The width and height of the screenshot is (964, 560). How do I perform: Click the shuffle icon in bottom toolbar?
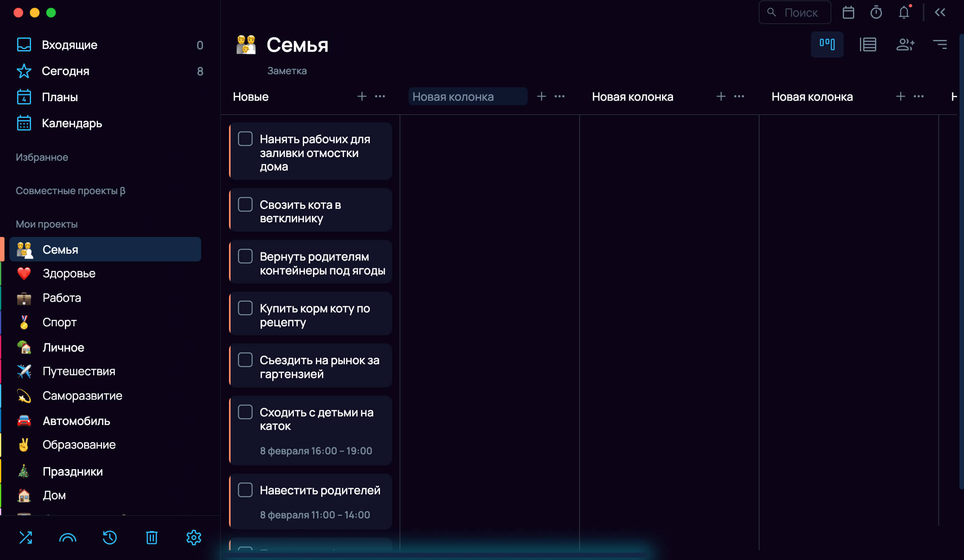click(26, 538)
